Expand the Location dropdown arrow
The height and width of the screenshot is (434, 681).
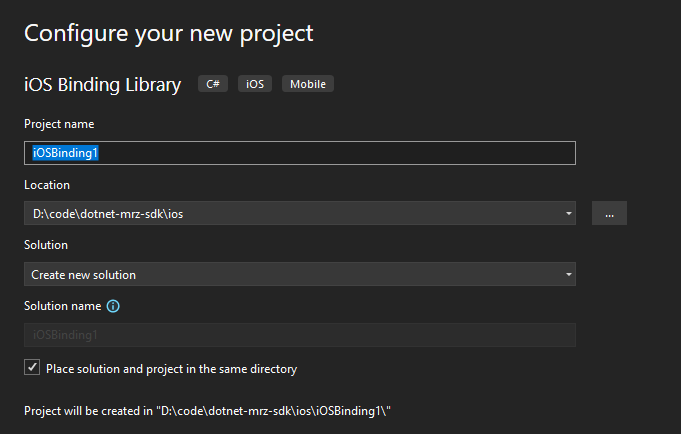click(x=568, y=213)
